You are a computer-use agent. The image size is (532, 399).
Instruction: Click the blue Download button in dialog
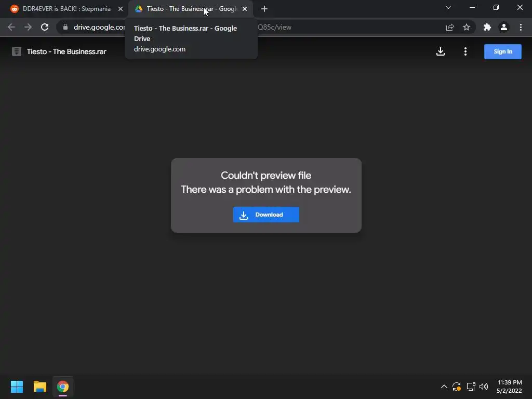point(266,215)
